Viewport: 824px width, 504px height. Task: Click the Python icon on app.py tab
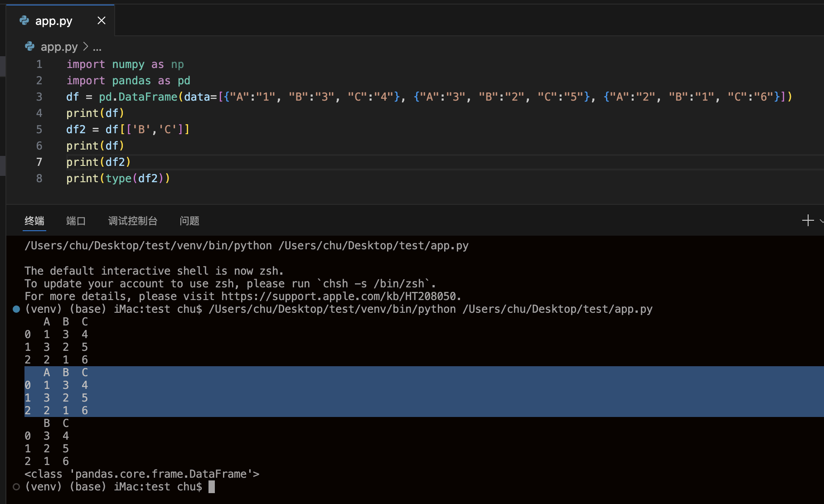tap(24, 20)
